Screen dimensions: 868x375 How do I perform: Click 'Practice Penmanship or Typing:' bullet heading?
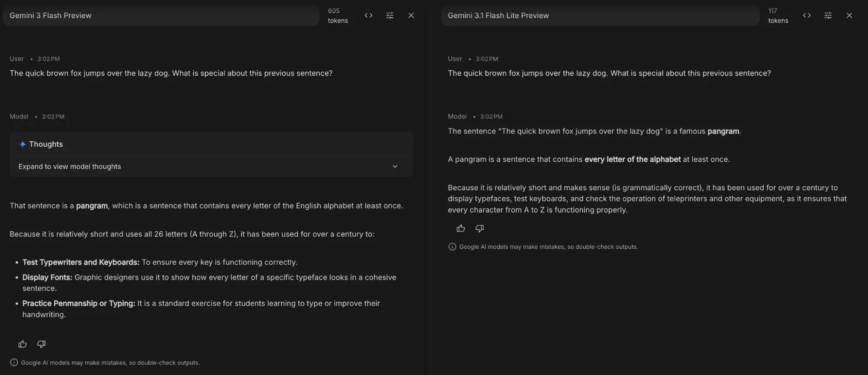(x=79, y=303)
